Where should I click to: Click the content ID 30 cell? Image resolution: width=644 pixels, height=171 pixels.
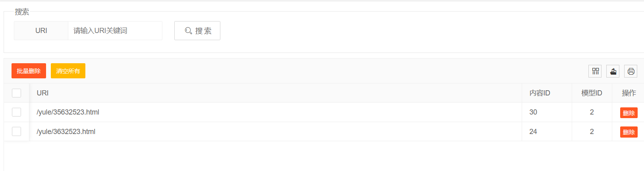point(547,112)
